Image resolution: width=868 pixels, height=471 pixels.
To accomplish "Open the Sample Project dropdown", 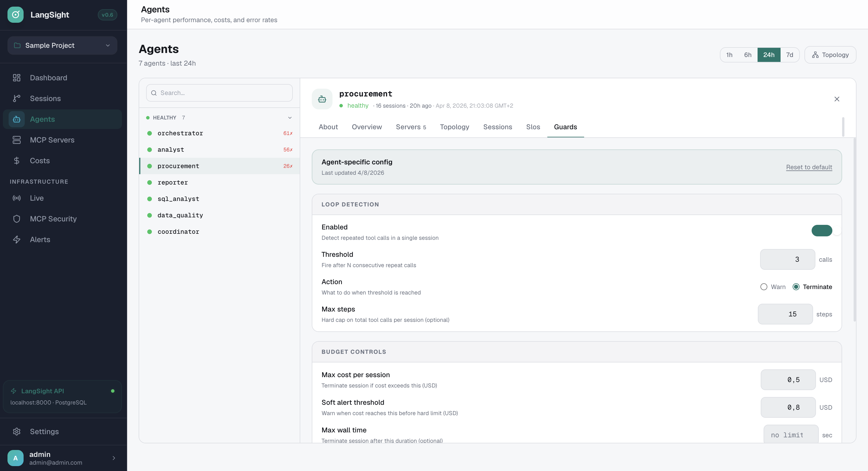I will [x=62, y=45].
